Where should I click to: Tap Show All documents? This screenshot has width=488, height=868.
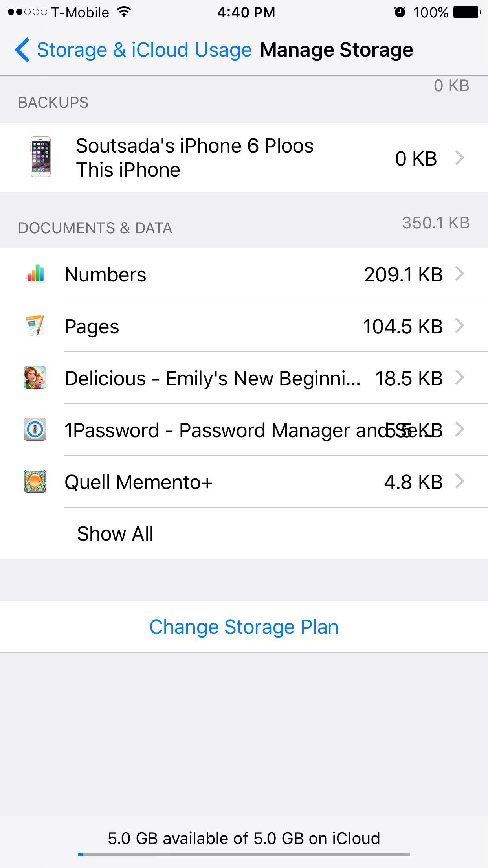[x=115, y=533]
